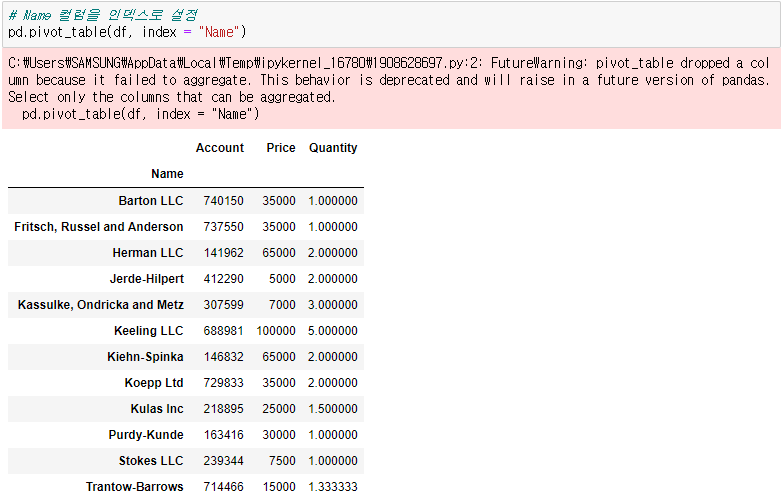
Task: Click Quantity 1.000000 in Purdy-Kunde row
Action: pos(333,435)
